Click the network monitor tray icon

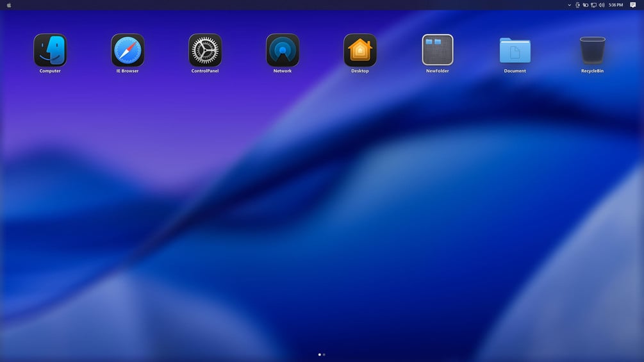click(593, 5)
